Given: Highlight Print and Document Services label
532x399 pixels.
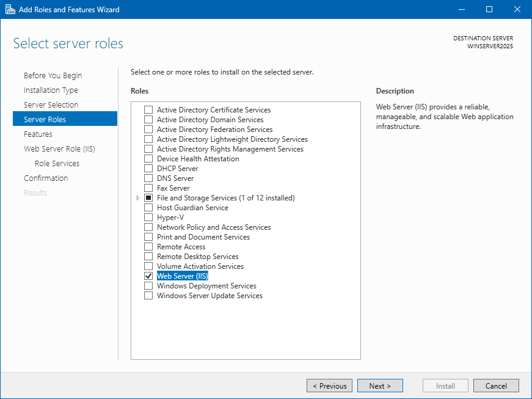Looking at the screenshot, I should 203,237.
